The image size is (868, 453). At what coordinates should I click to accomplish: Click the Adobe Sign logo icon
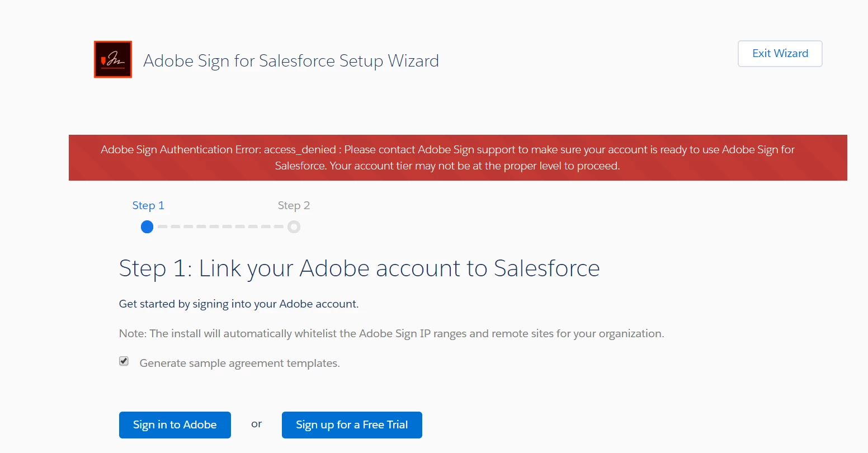click(113, 59)
